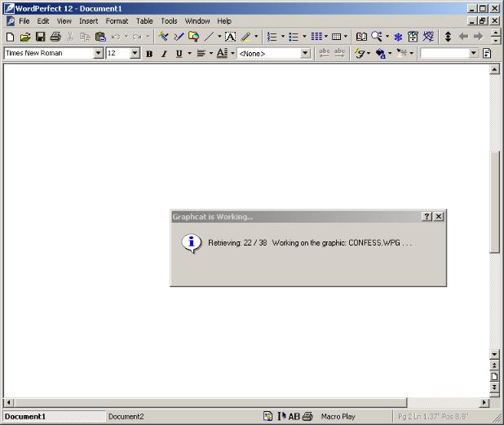Click the open book dictionary icon

361,37
